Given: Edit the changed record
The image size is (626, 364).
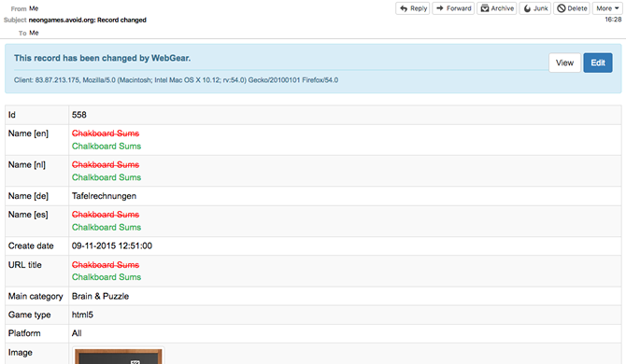Looking at the screenshot, I should [598, 63].
